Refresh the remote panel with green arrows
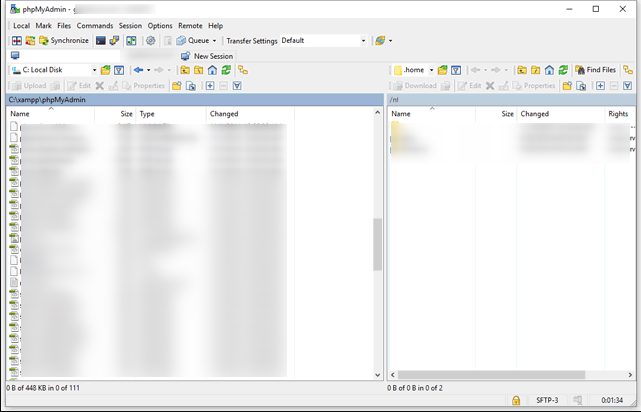The height and width of the screenshot is (412, 641). [x=563, y=70]
